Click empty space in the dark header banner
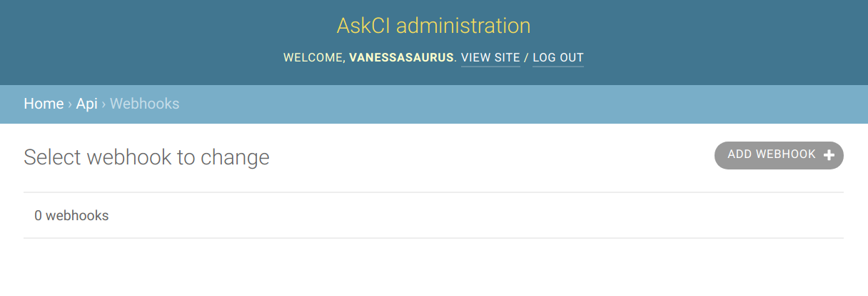The image size is (868, 296). pyautogui.click(x=143, y=43)
